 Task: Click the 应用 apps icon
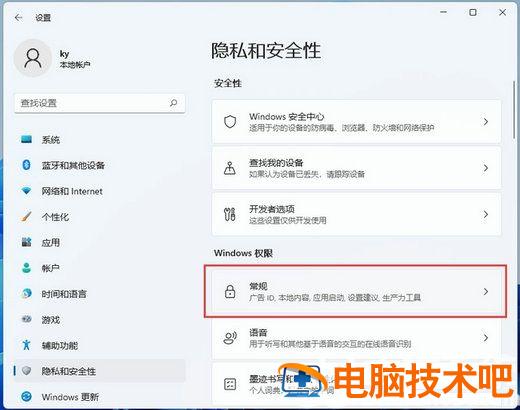click(26, 242)
